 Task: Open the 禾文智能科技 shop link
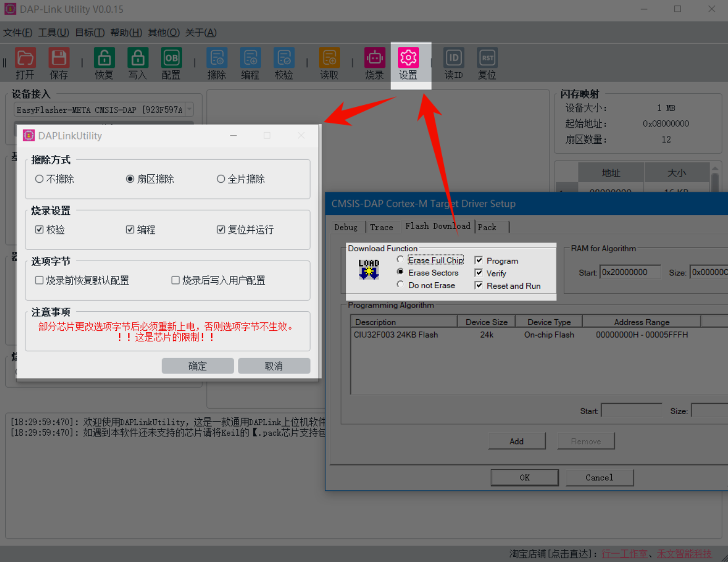tap(684, 554)
